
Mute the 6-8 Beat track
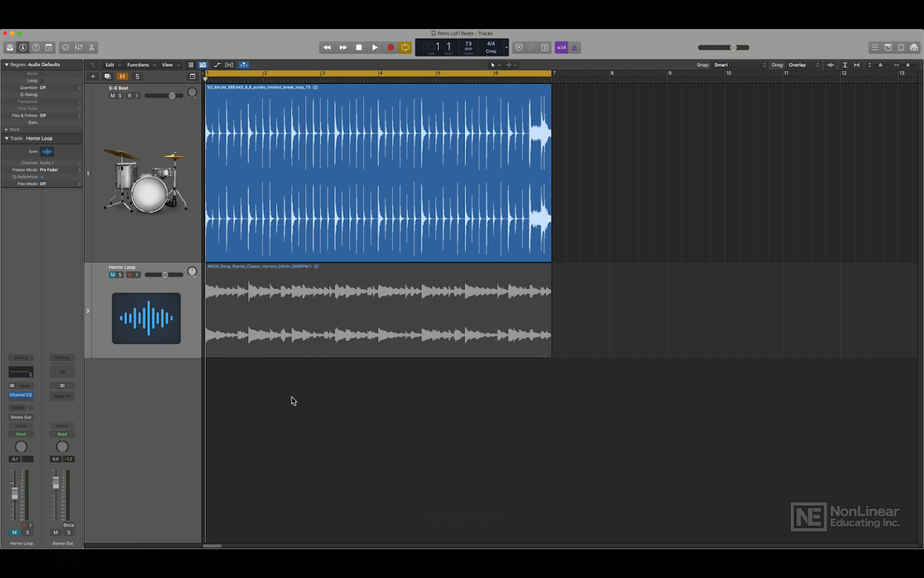click(113, 95)
